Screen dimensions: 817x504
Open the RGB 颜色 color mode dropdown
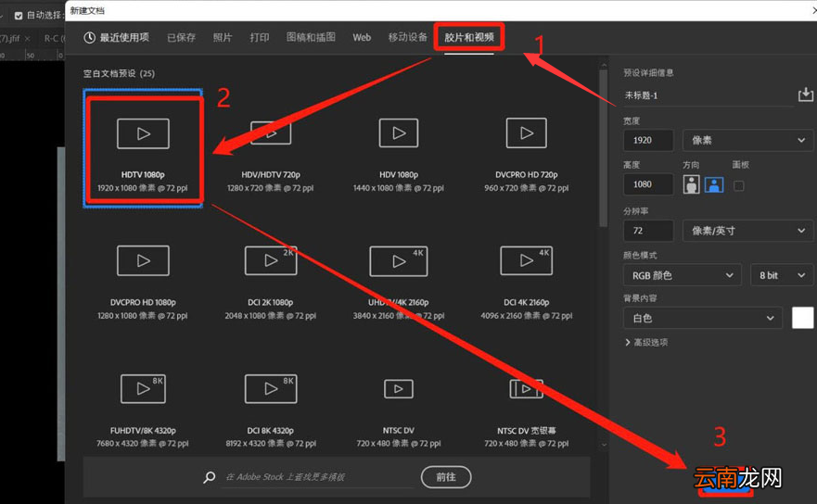pos(683,275)
